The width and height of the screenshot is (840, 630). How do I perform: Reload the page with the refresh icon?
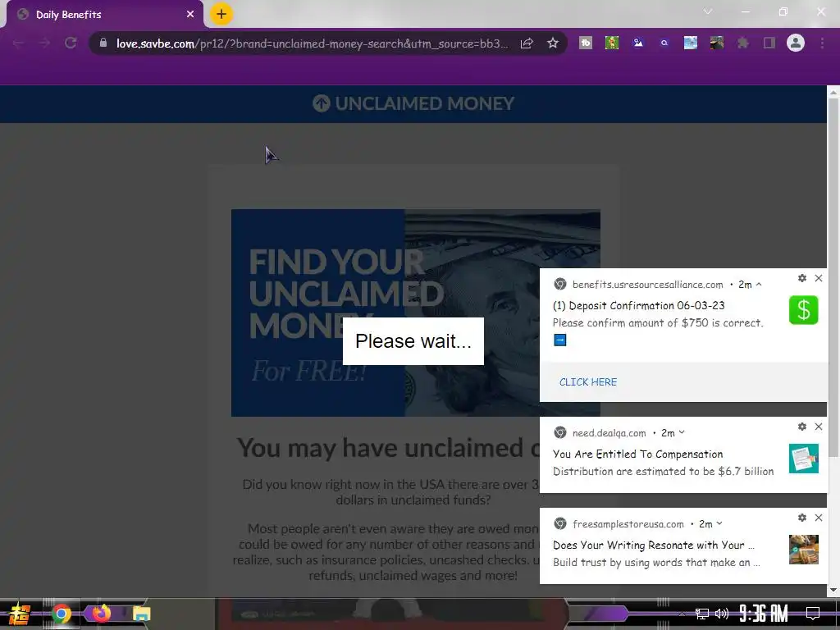[71, 43]
